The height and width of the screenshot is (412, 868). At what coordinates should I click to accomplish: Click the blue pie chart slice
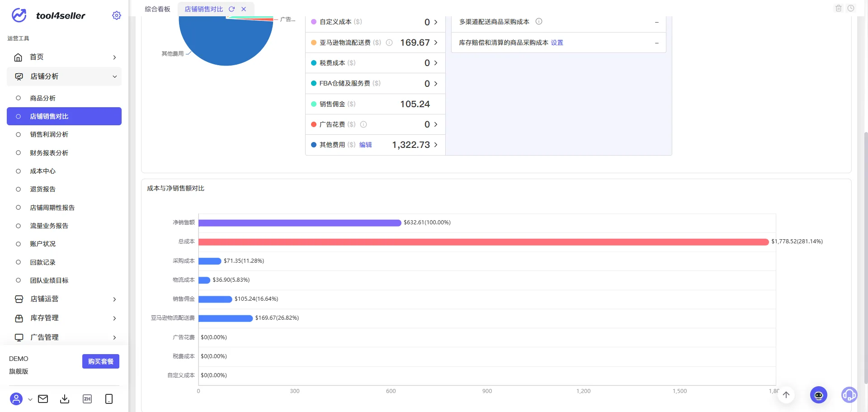[x=226, y=41]
